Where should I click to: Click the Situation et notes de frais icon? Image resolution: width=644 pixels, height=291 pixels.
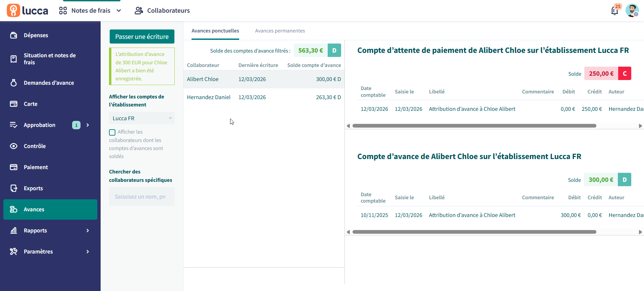14,59
